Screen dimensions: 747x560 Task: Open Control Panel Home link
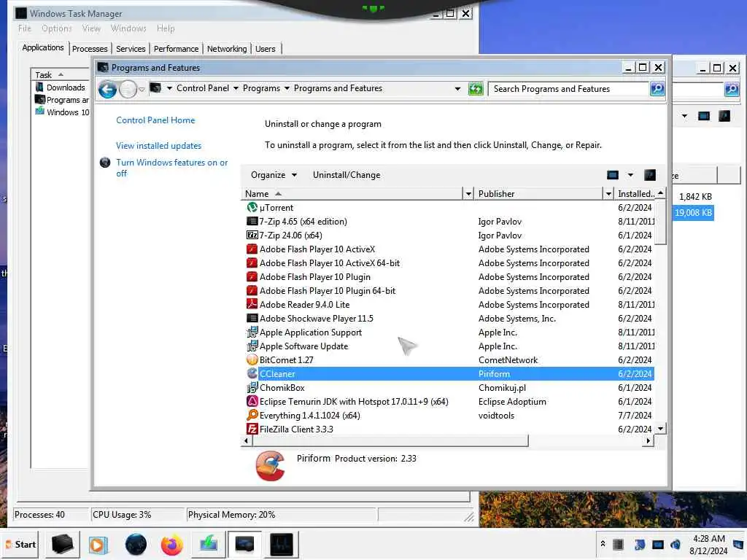pos(155,120)
